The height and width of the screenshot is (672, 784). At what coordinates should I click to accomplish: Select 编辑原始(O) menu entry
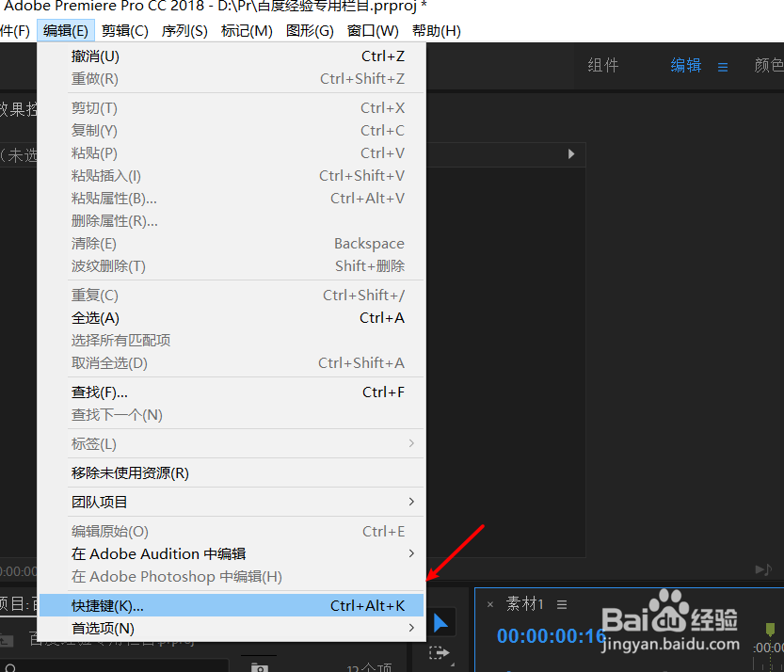[x=231, y=531]
